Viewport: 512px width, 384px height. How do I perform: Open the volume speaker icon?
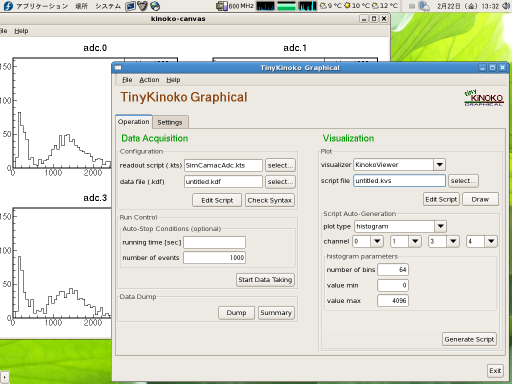click(x=506, y=6)
